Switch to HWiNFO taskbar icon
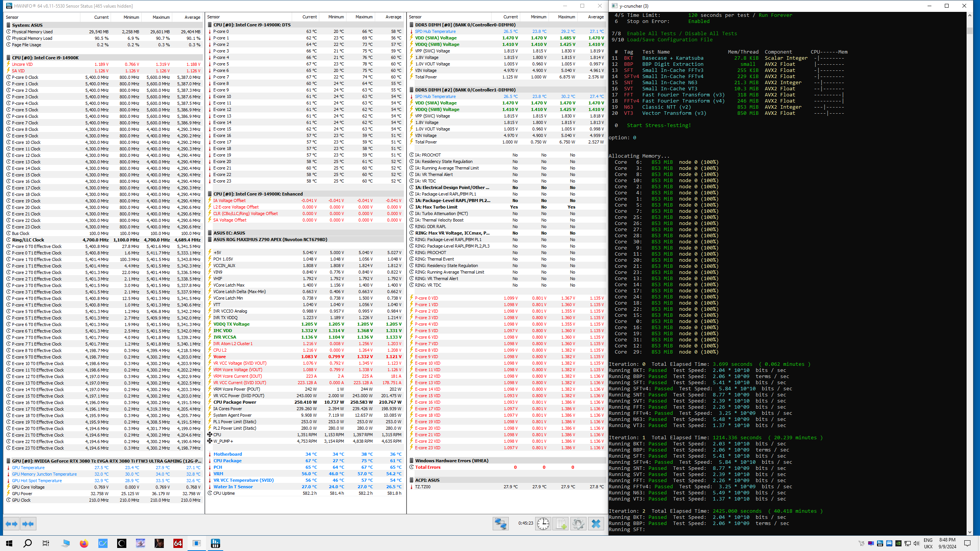This screenshot has width=980, height=551. pyautogui.click(x=216, y=543)
